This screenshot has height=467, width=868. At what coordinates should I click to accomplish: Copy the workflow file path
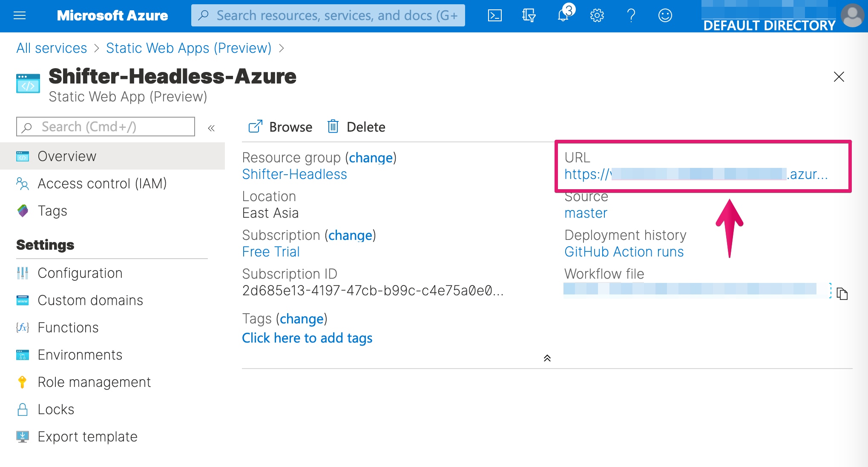(842, 294)
